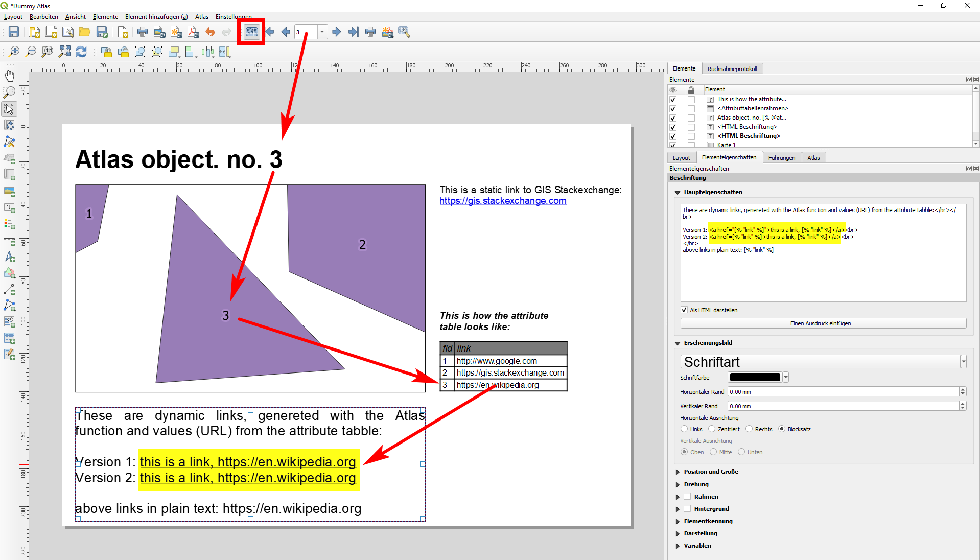
Task: Click the Export atlas as images icon
Action: (387, 32)
